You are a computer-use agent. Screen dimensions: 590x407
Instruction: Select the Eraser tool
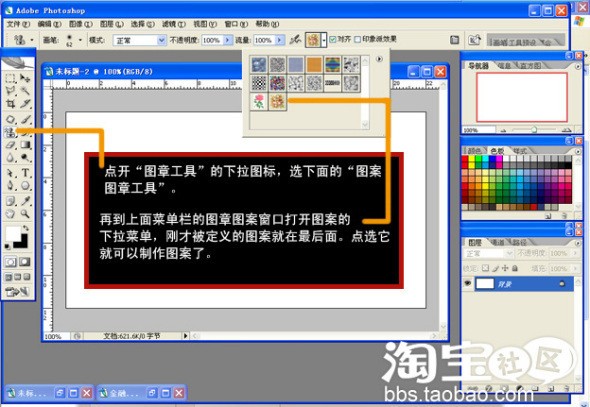(10, 145)
